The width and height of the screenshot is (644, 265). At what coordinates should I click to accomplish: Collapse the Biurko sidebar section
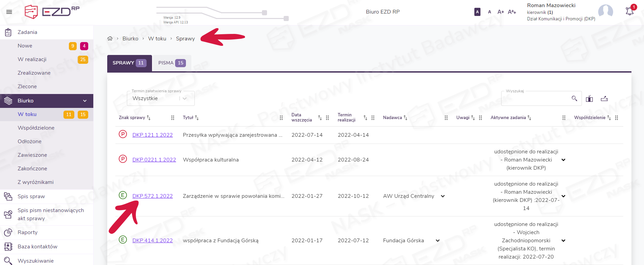(85, 101)
